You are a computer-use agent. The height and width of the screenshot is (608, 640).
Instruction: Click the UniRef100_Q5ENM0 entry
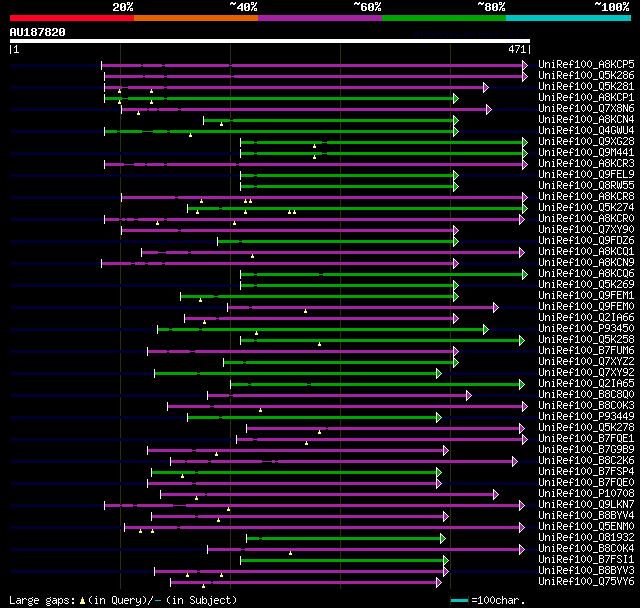[x=586, y=527]
